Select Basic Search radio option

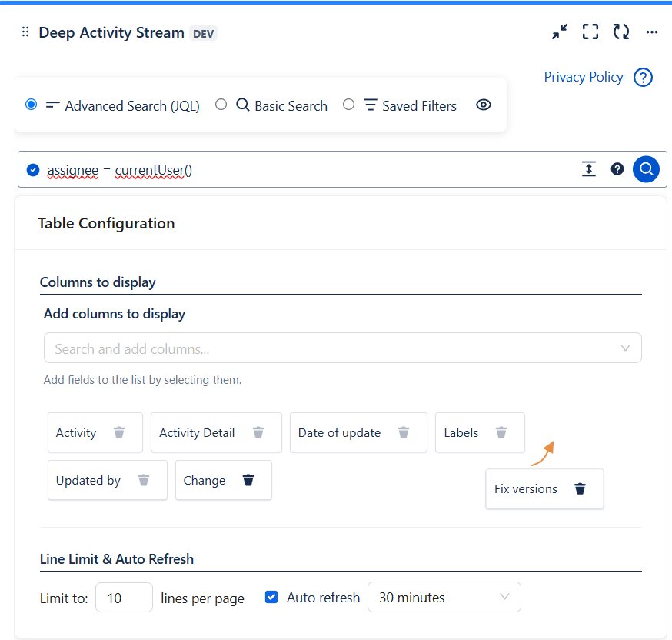pos(221,105)
